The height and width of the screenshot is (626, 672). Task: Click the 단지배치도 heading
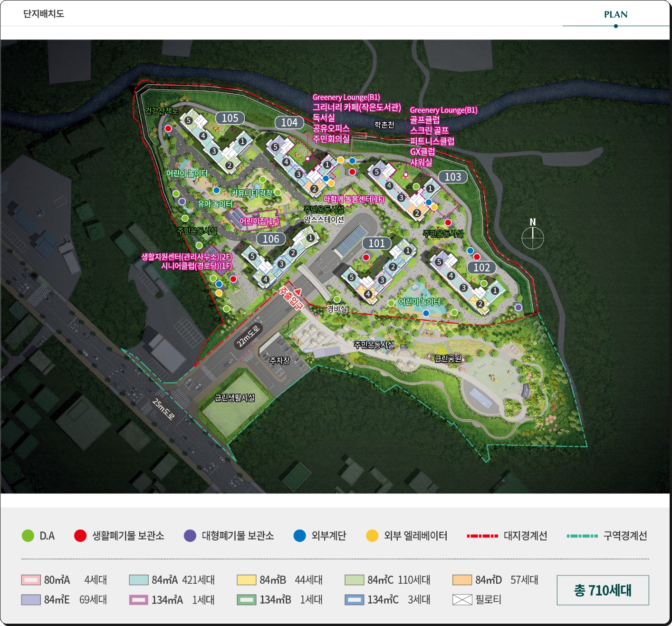(44, 14)
